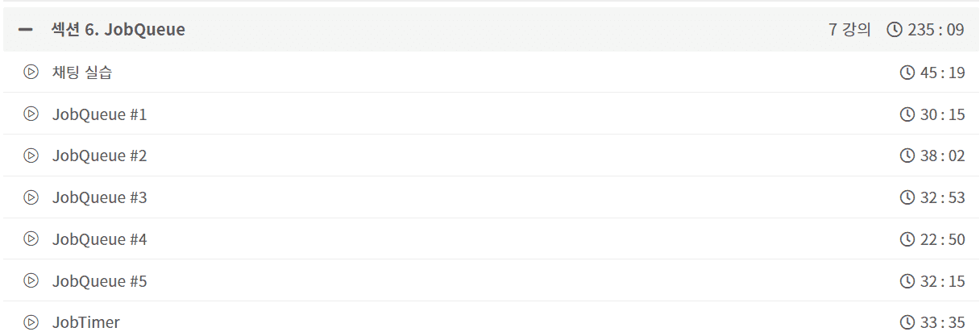Open the JobQueue #1 lecture
Image resolution: width=980 pixels, height=336 pixels.
(100, 114)
